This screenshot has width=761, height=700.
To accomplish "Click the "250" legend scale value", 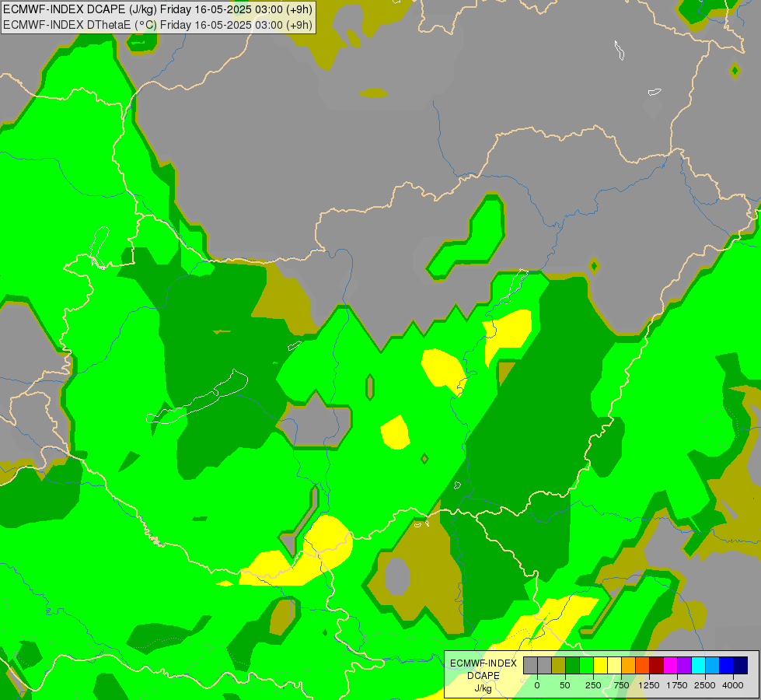I will pyautogui.click(x=593, y=685).
